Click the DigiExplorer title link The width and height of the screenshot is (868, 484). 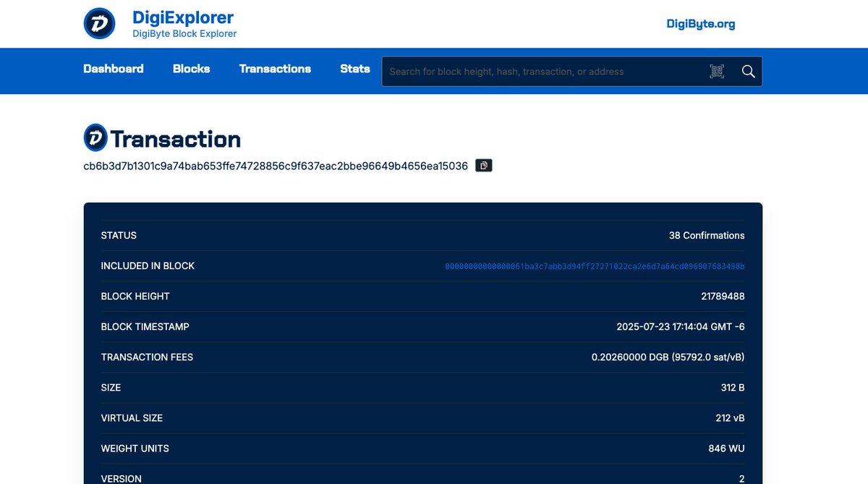[x=183, y=17]
